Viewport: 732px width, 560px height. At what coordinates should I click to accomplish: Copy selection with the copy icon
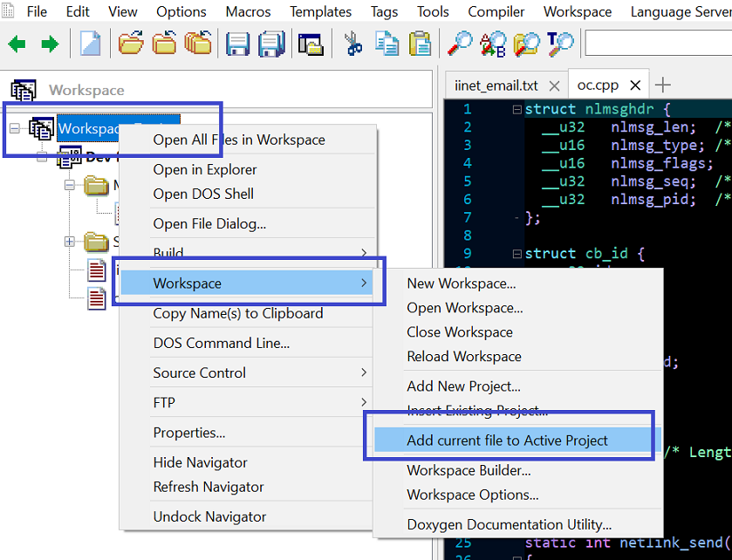(387, 44)
